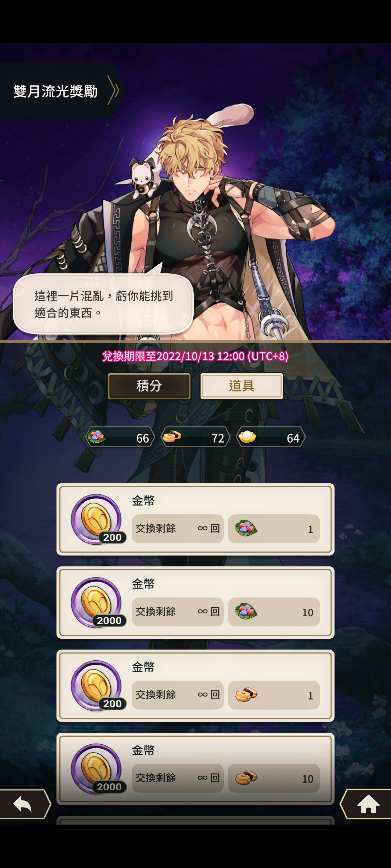Screen dimensions: 391x868
Task: Tap the 200 gold coin icon in first row
Action: pyautogui.click(x=97, y=519)
